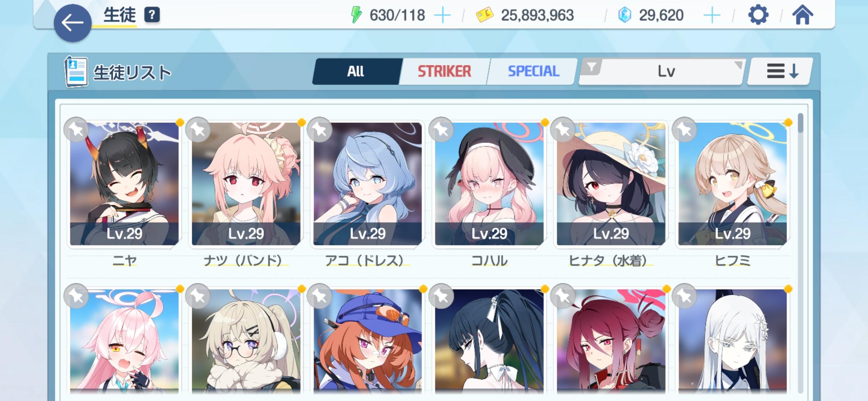Viewport: 868px width, 401px height.
Task: Toggle pin on コハル card
Action: coord(441,130)
